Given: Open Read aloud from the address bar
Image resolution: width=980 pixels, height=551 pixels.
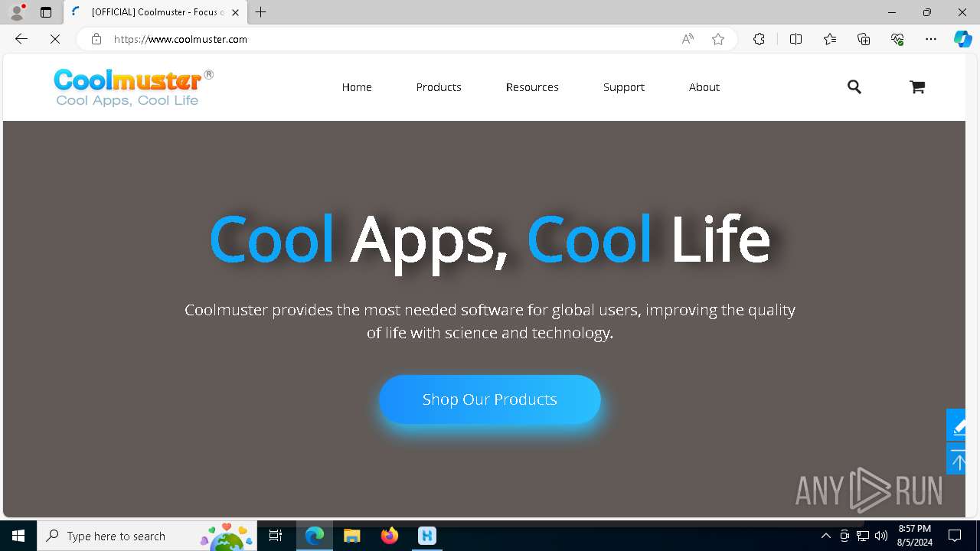Looking at the screenshot, I should pos(688,39).
